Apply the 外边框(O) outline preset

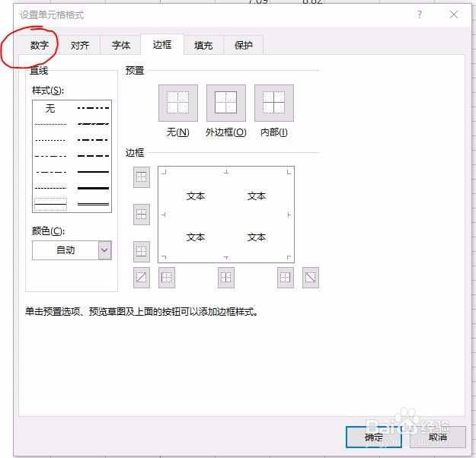pos(226,103)
